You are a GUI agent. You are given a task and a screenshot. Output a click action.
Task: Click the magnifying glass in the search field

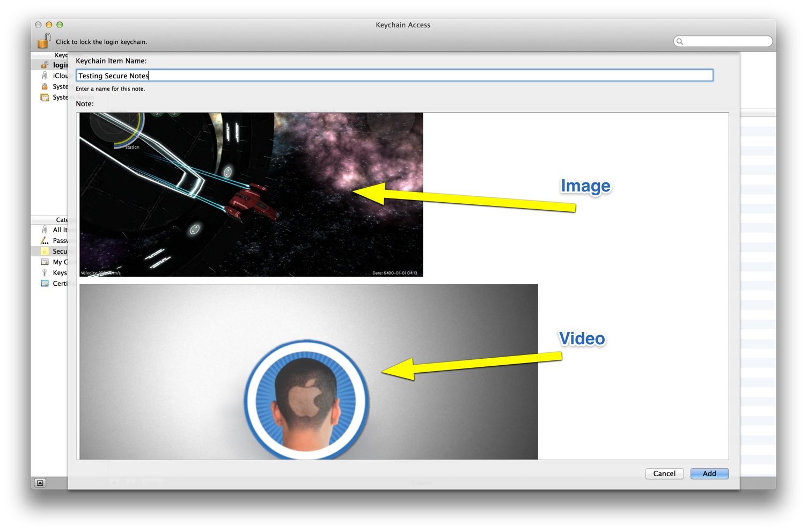(679, 41)
